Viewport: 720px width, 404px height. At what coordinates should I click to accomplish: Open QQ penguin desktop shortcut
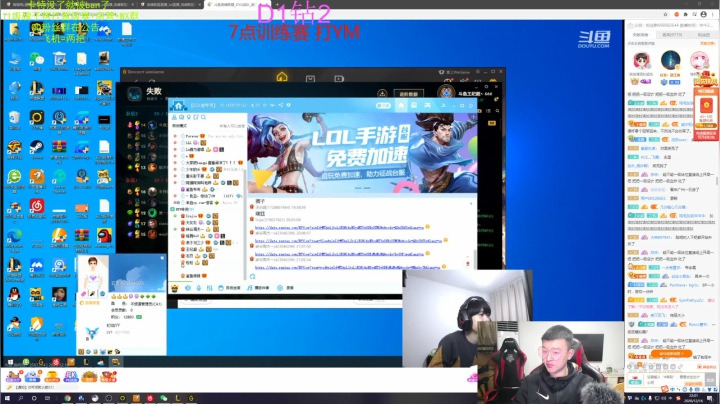14,296
